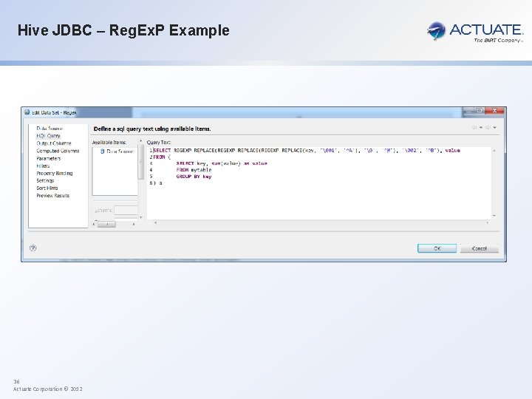Open the Sort Hints page
Image resolution: width=532 pixels, height=399 pixels.
[x=47, y=188]
